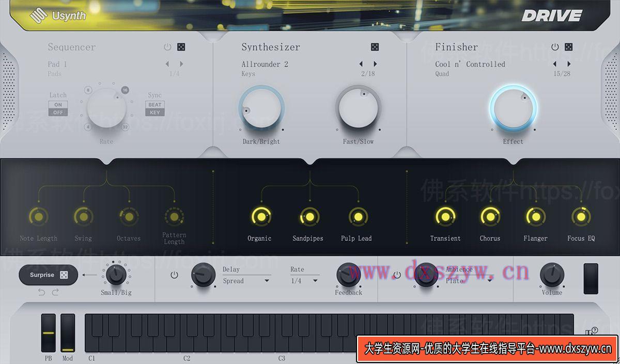The height and width of the screenshot is (364, 620).
Task: Open the Pad 1 sequencer preset
Action: [x=57, y=64]
